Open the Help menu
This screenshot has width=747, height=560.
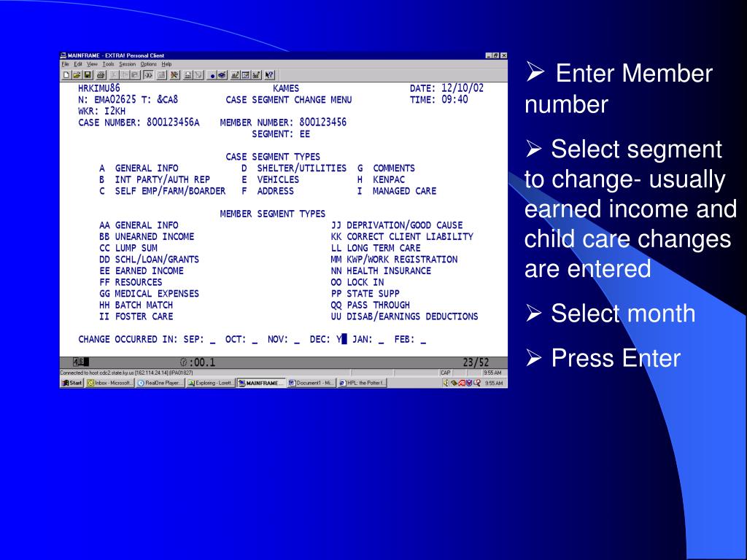pyautogui.click(x=166, y=64)
